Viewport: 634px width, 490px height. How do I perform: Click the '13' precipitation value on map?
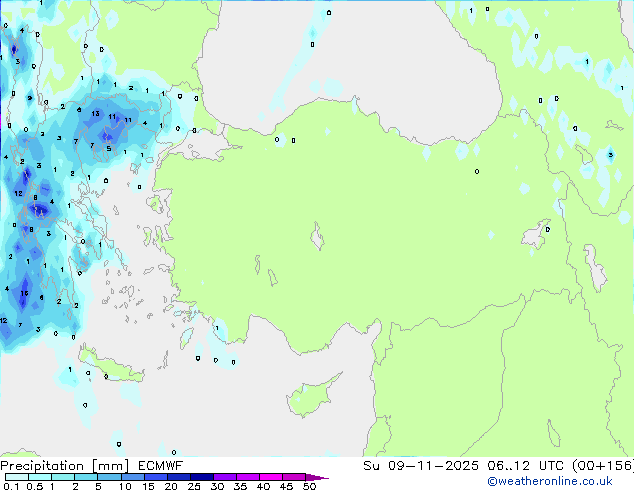[95, 114]
